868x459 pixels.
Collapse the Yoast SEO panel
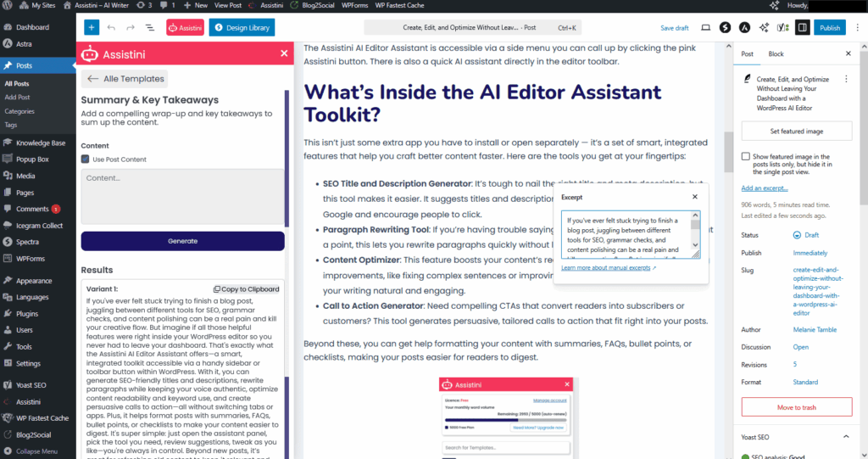pyautogui.click(x=846, y=437)
